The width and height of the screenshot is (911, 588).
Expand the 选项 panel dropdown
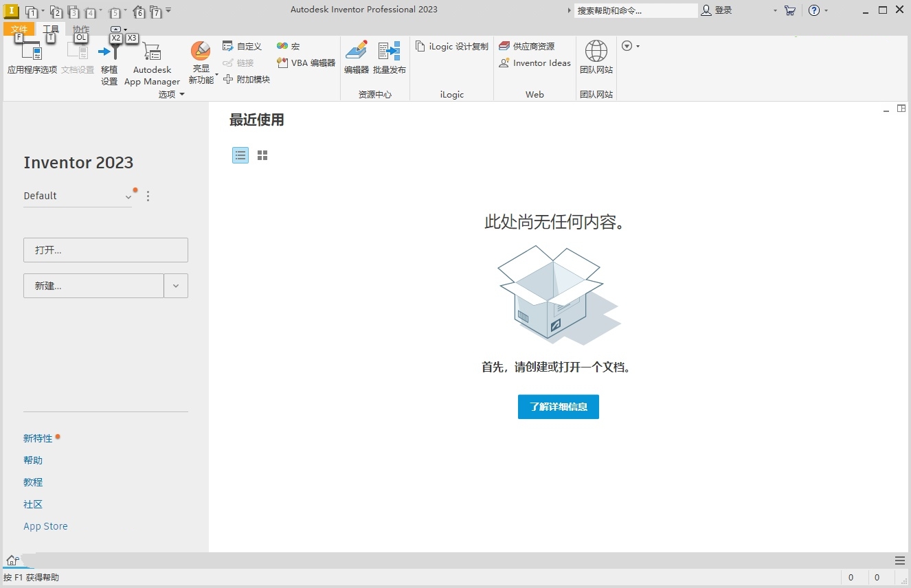coord(182,95)
